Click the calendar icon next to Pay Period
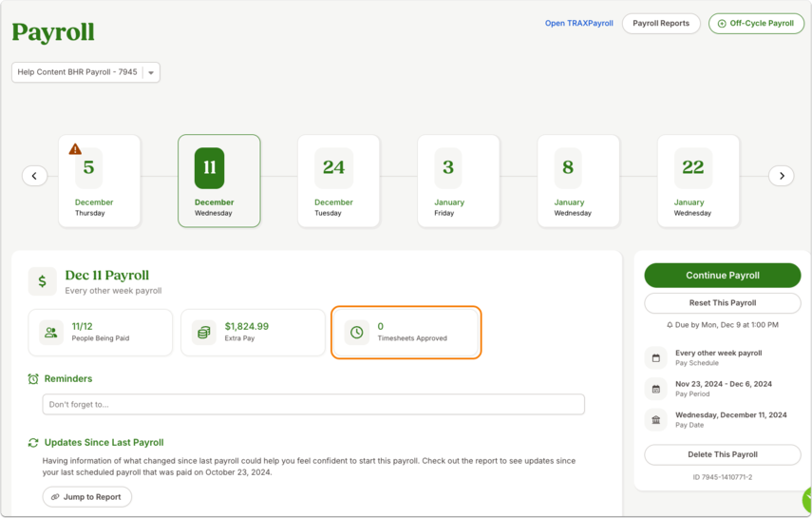The height and width of the screenshot is (518, 812). [656, 389]
